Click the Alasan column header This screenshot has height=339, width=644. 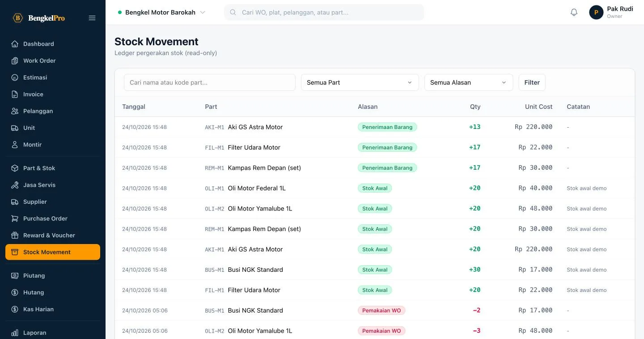pos(368,107)
